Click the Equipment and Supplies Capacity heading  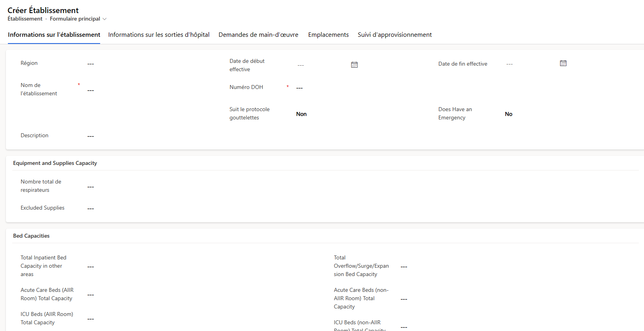pyautogui.click(x=55, y=163)
